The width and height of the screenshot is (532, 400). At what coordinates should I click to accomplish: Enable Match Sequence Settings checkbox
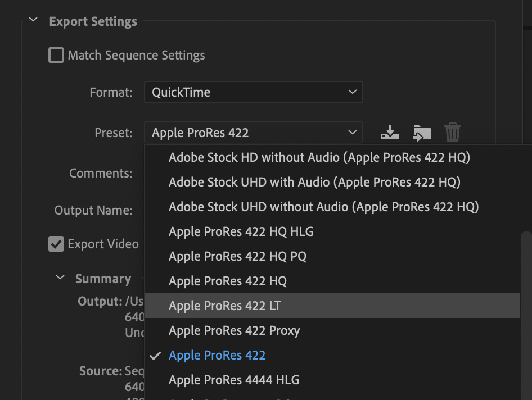[56, 56]
